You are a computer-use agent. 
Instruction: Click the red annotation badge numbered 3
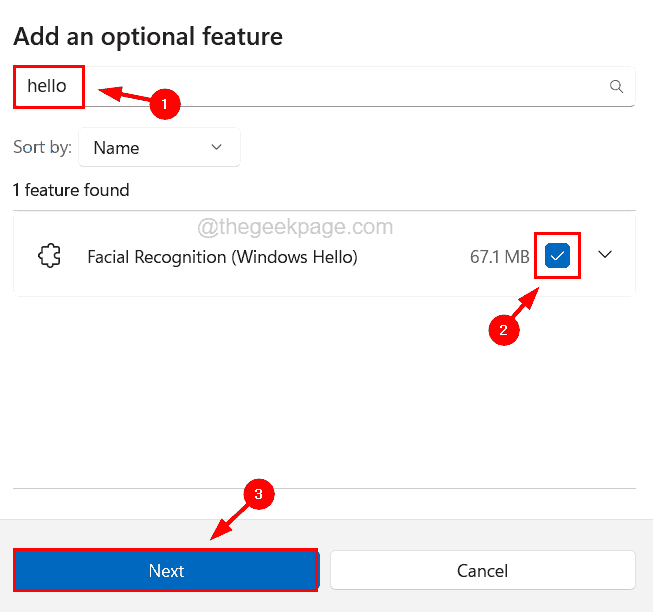click(x=258, y=495)
